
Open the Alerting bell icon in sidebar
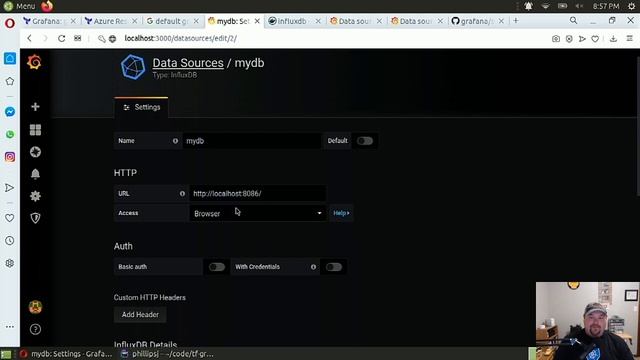pos(36,174)
